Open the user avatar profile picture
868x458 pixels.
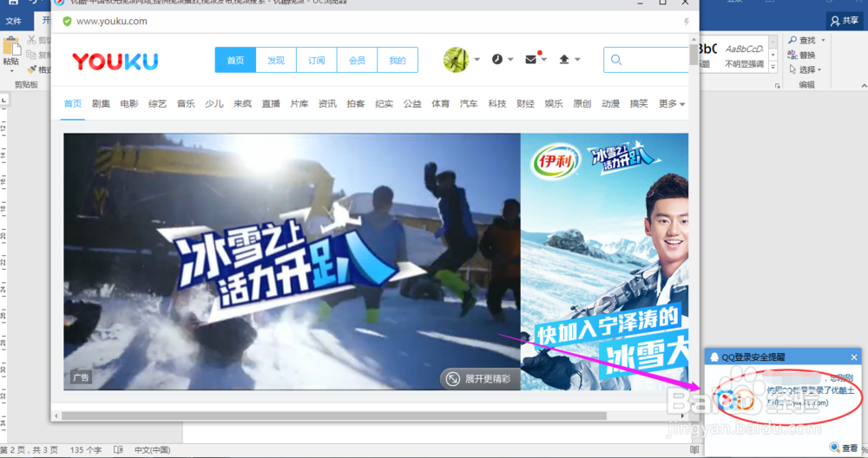pyautogui.click(x=456, y=60)
